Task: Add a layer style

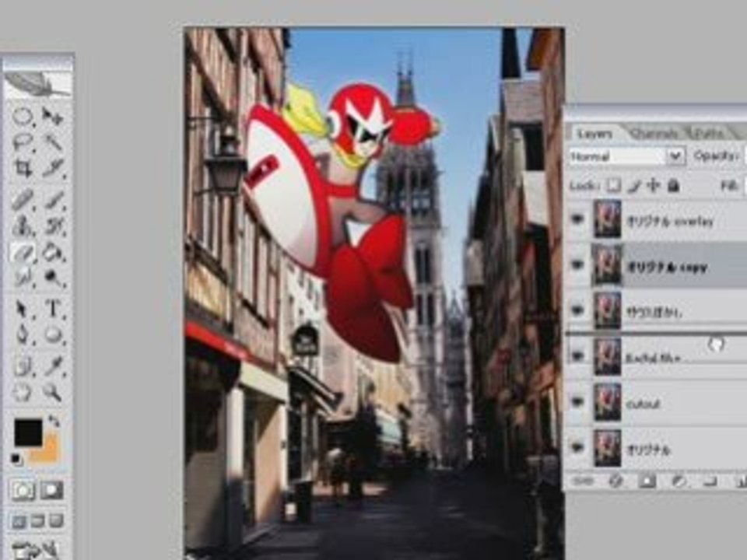Action: 615,481
